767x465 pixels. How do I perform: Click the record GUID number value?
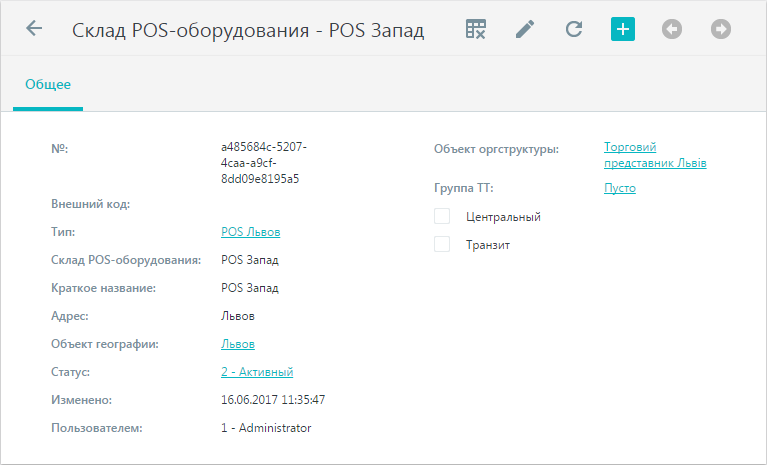coord(264,163)
